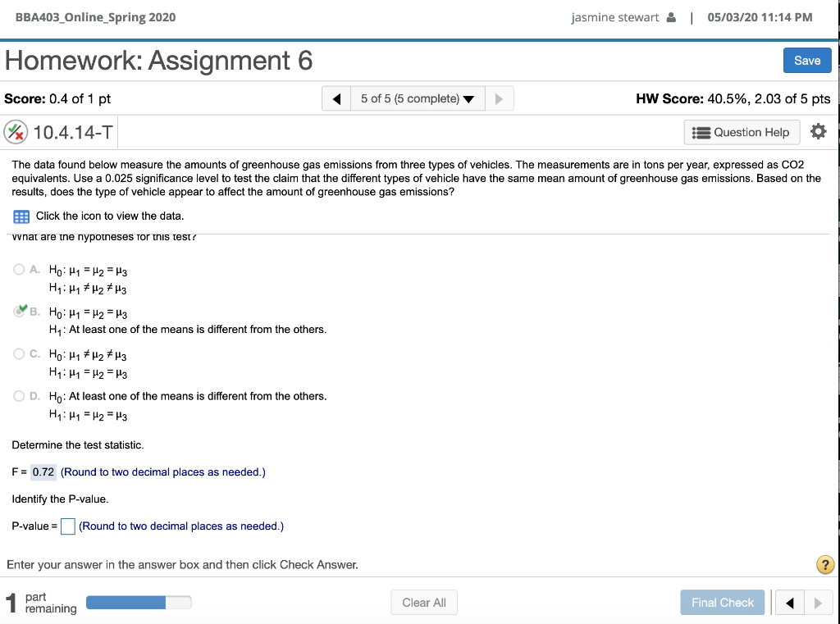Click the question mark help icon

pyautogui.click(x=824, y=564)
